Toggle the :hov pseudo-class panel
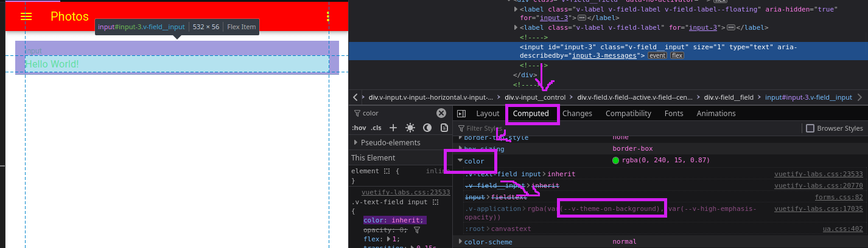This screenshot has height=248, width=868. [359, 128]
